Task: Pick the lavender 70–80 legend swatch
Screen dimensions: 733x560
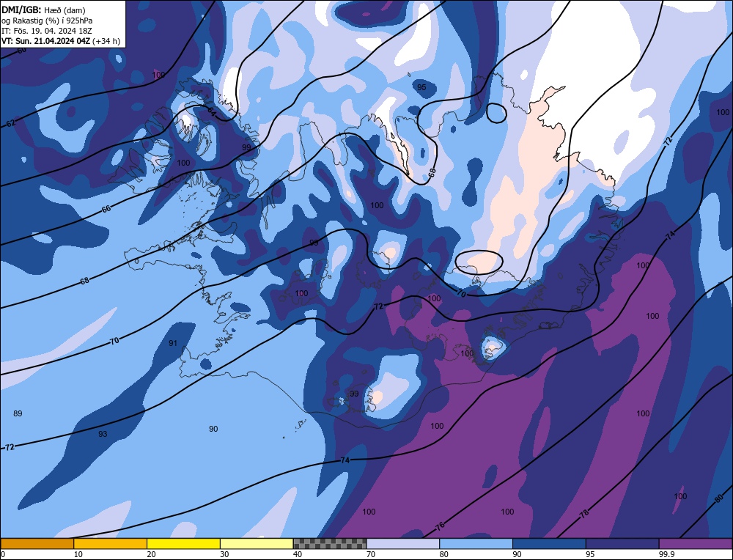Action: coord(403,543)
